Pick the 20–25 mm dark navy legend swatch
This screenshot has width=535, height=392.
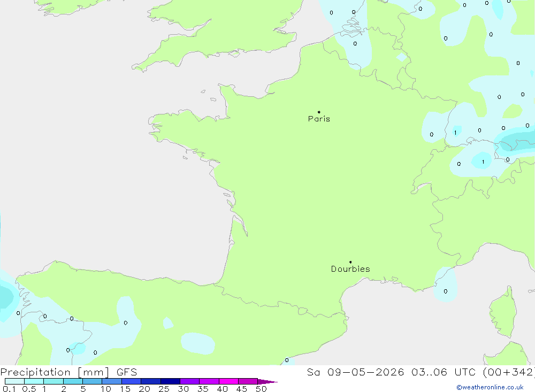(x=150, y=381)
